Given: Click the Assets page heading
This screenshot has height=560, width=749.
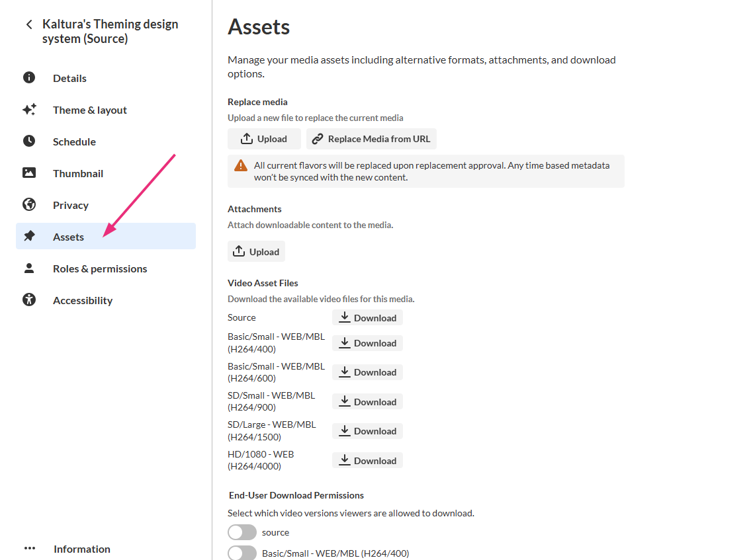Looking at the screenshot, I should 259,26.
